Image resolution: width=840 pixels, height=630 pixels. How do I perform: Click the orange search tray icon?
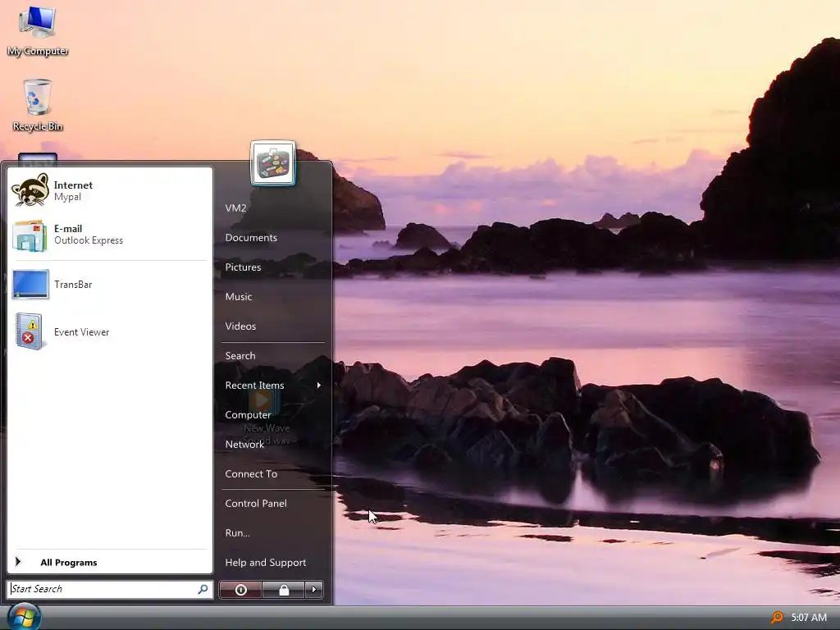click(776, 618)
